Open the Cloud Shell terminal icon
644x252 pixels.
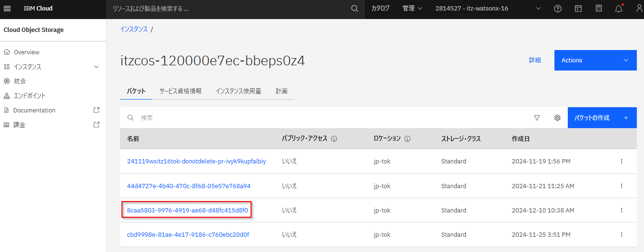click(x=578, y=9)
